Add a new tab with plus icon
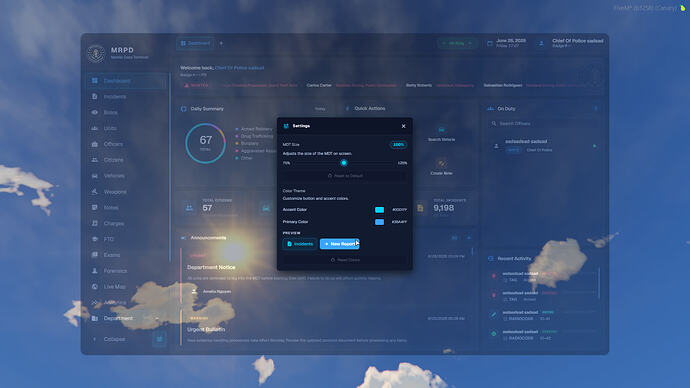Viewport: 690px width, 388px height. click(221, 43)
